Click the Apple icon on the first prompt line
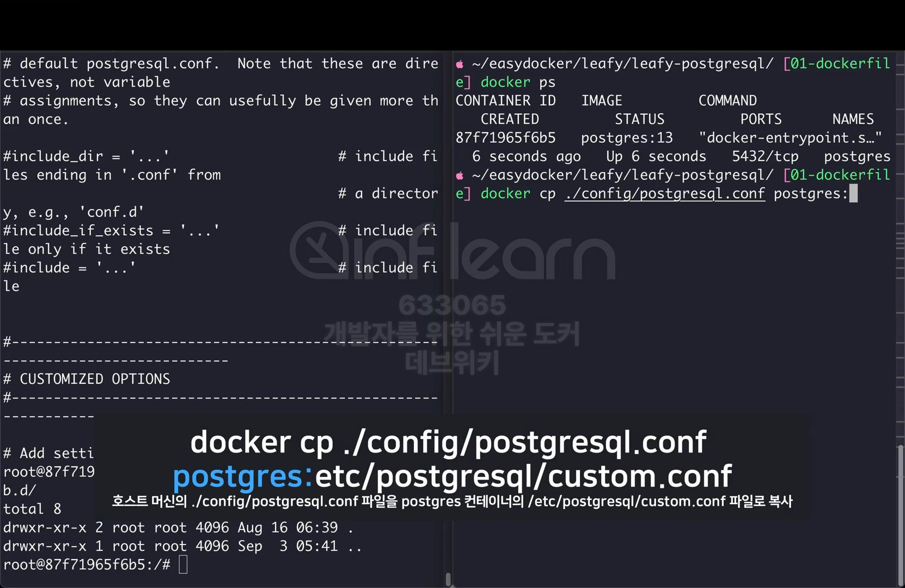Screen dimensions: 905x588 tap(460, 64)
